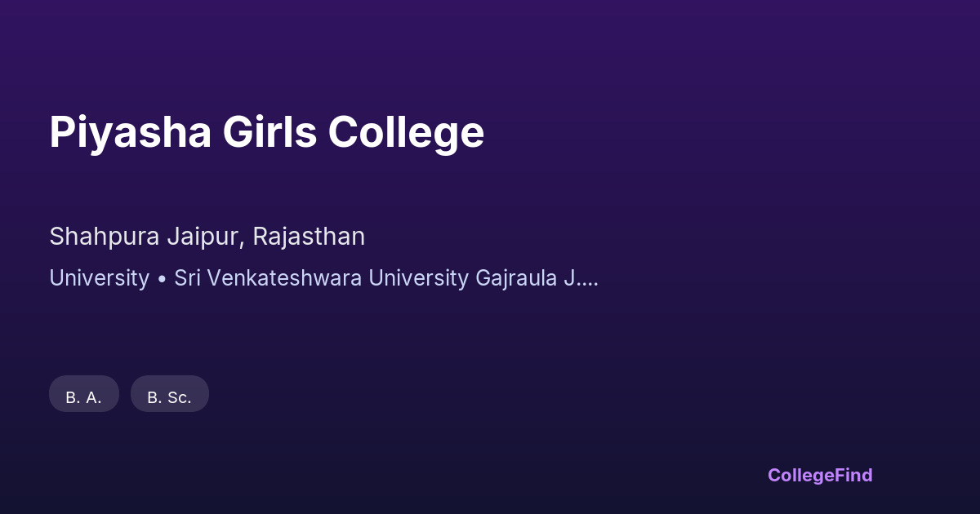The image size is (980, 514).
Task: Click the "University" label before the bullet
Action: tap(99, 278)
